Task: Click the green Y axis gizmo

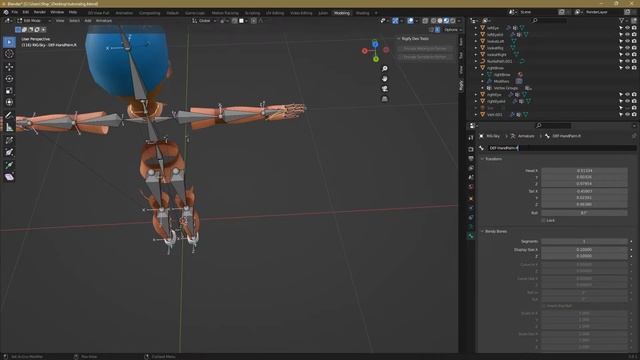Action: coord(376,59)
